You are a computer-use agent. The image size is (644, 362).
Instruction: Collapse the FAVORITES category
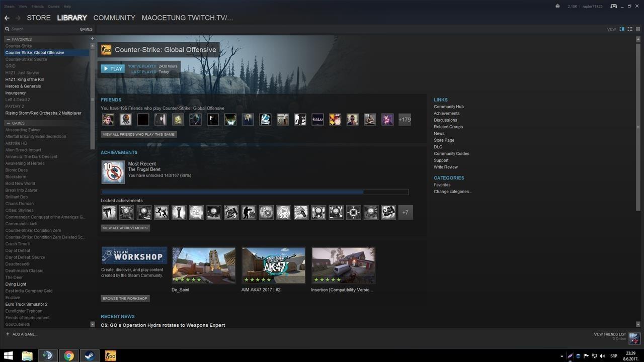pyautogui.click(x=8, y=39)
